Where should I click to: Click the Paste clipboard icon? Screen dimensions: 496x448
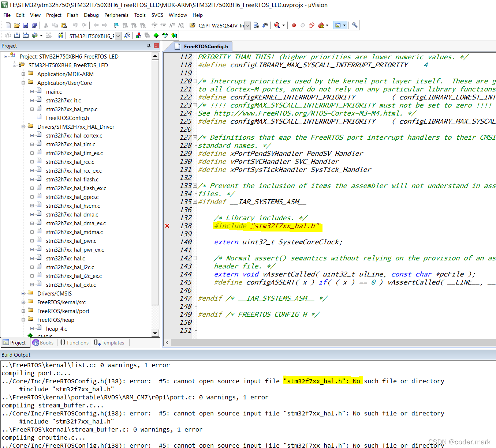point(64,25)
